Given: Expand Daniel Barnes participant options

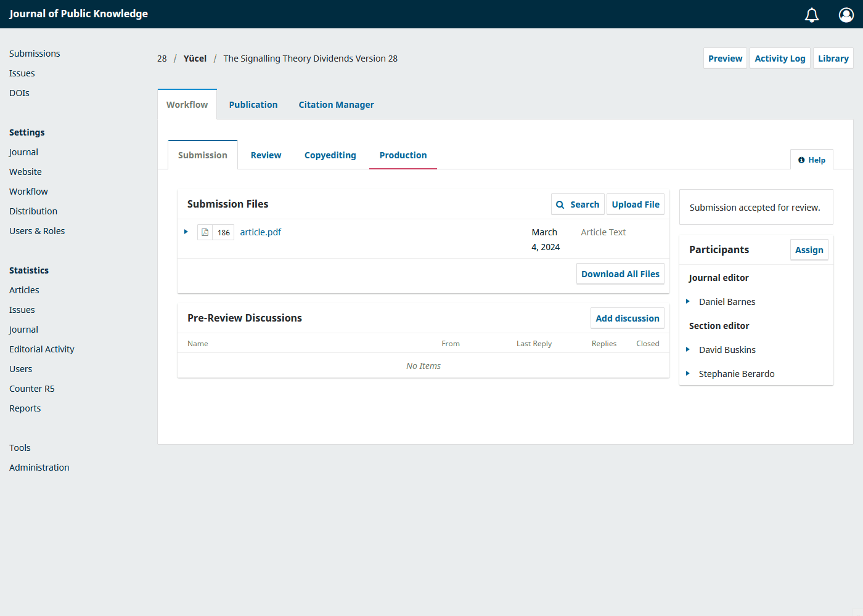Looking at the screenshot, I should click(688, 301).
